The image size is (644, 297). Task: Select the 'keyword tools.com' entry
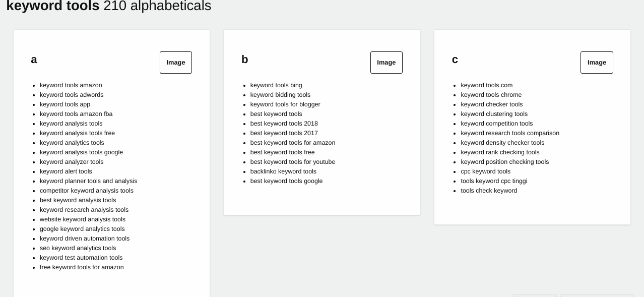tap(486, 85)
